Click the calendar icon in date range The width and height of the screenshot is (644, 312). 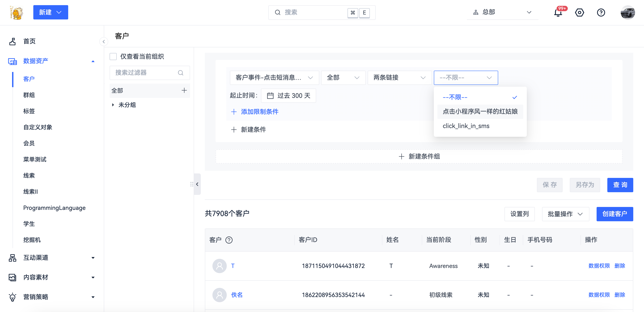coord(270,96)
